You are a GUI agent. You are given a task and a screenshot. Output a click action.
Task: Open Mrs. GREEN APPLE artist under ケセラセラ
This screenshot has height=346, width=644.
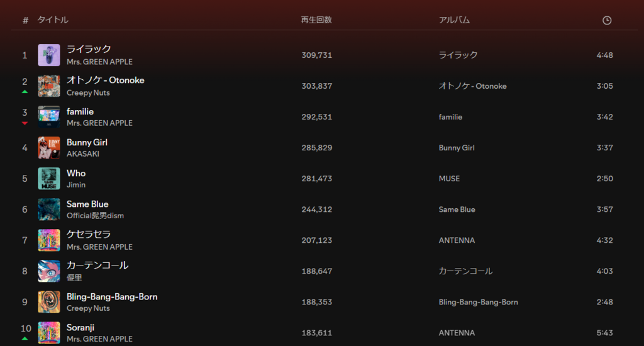tap(99, 247)
